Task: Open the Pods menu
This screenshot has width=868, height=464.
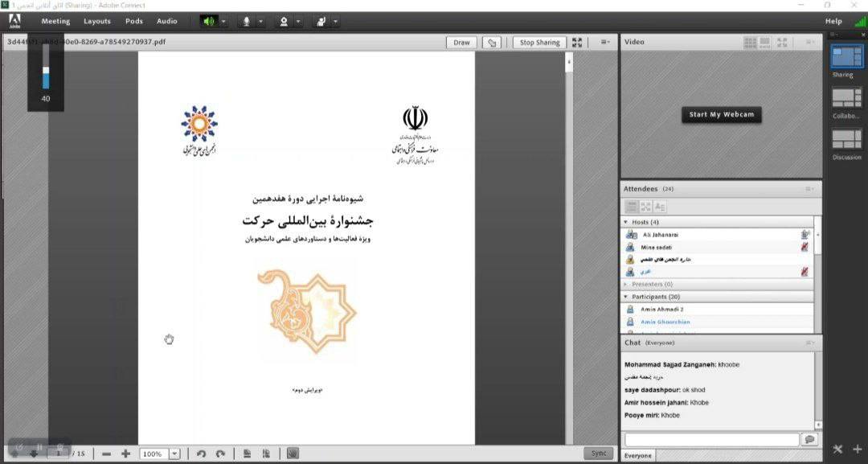Action: click(x=133, y=21)
